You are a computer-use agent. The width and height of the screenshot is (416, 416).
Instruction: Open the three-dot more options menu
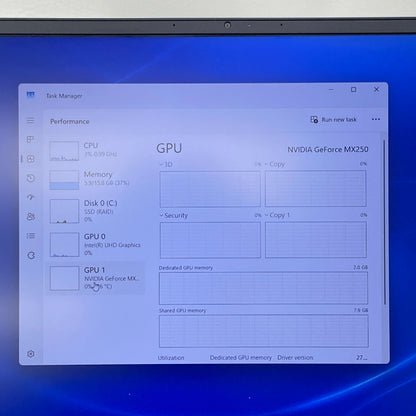[376, 119]
